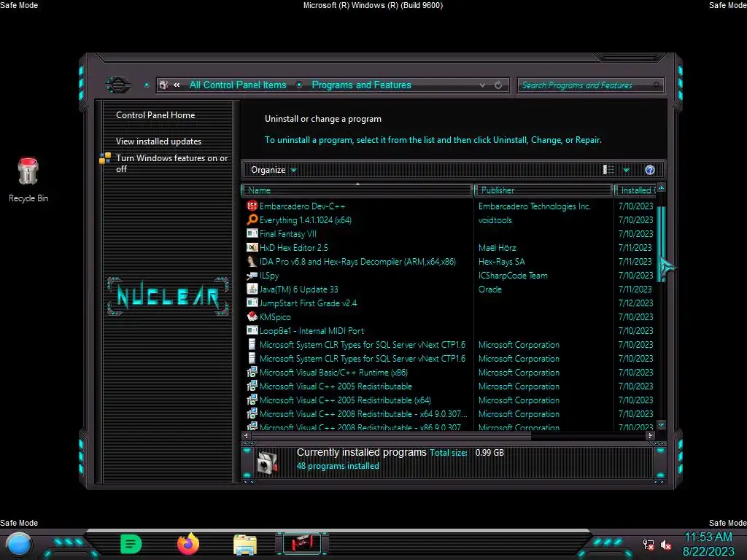Click the Visual C++ 2005 Redistributable (x64) icon
This screenshot has height=560, width=747.
252,400
